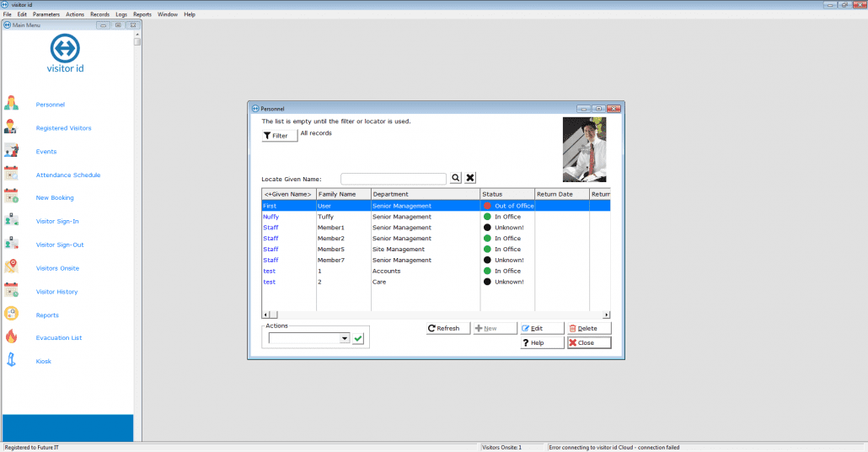Select the Events icon in sidebar
This screenshot has height=452, width=868.
(x=12, y=151)
